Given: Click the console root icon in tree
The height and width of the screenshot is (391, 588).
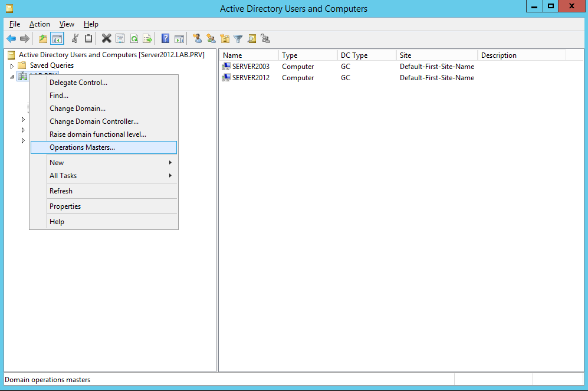Looking at the screenshot, I should point(11,55).
